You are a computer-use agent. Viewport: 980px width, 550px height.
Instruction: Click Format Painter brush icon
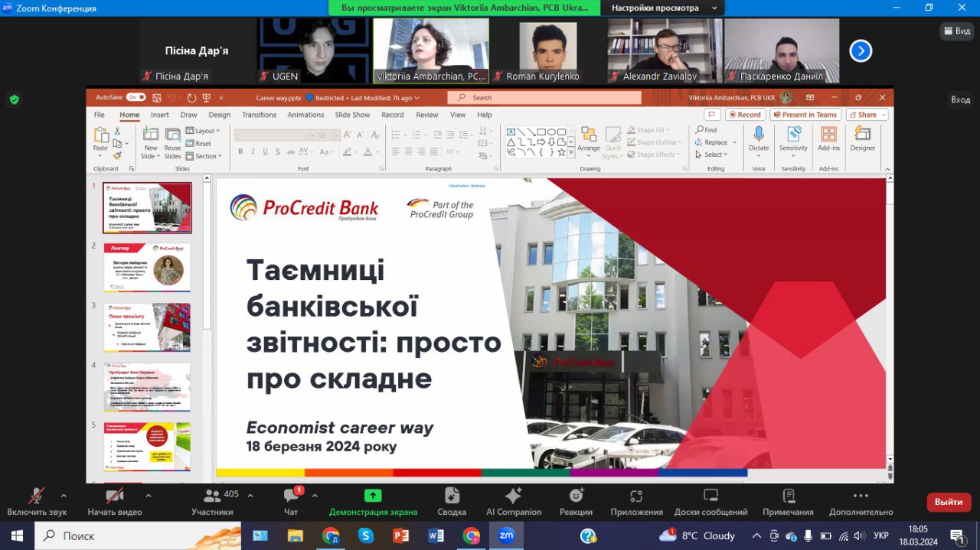[x=117, y=155]
